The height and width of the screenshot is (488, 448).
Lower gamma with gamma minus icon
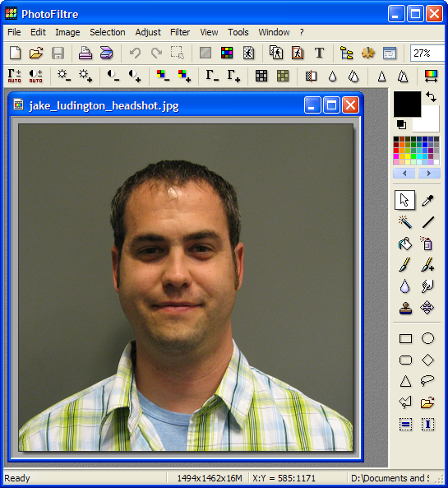212,76
